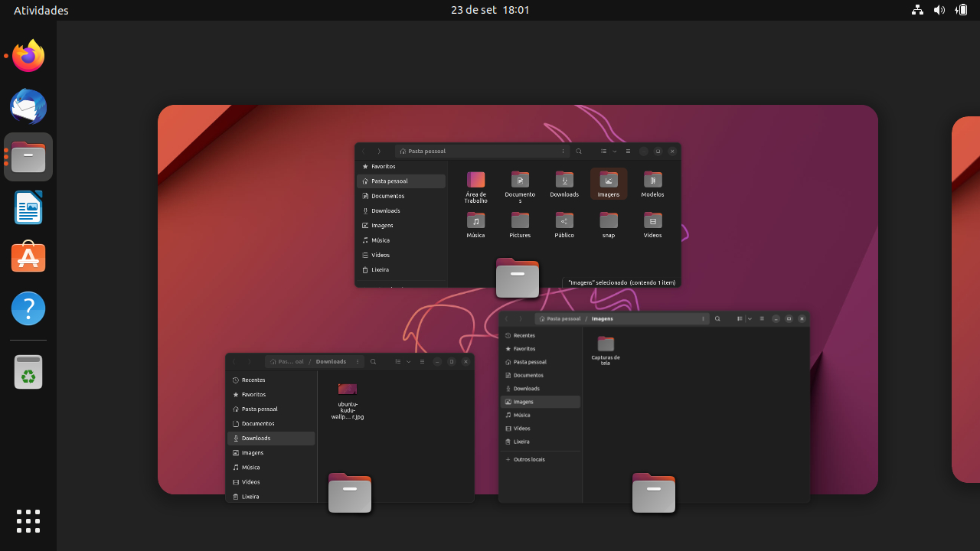Open the ubuntu-kudu wallpaper thumbnail in Downloads
This screenshot has width=980, height=551.
point(347,389)
